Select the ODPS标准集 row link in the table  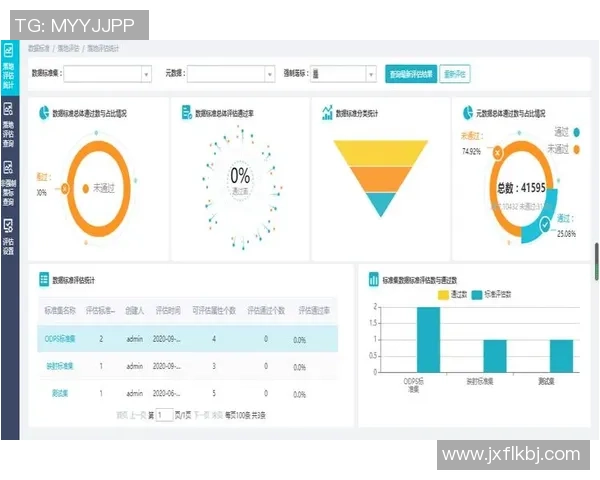(x=59, y=339)
